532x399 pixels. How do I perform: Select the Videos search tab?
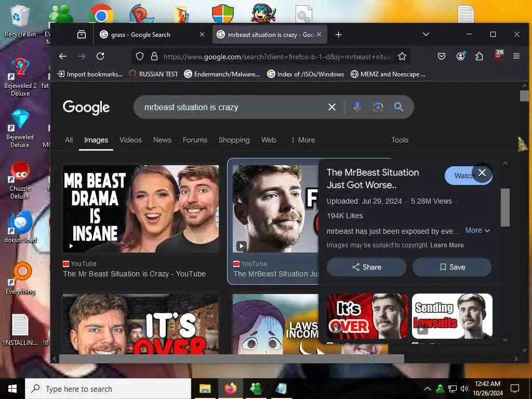[130, 140]
